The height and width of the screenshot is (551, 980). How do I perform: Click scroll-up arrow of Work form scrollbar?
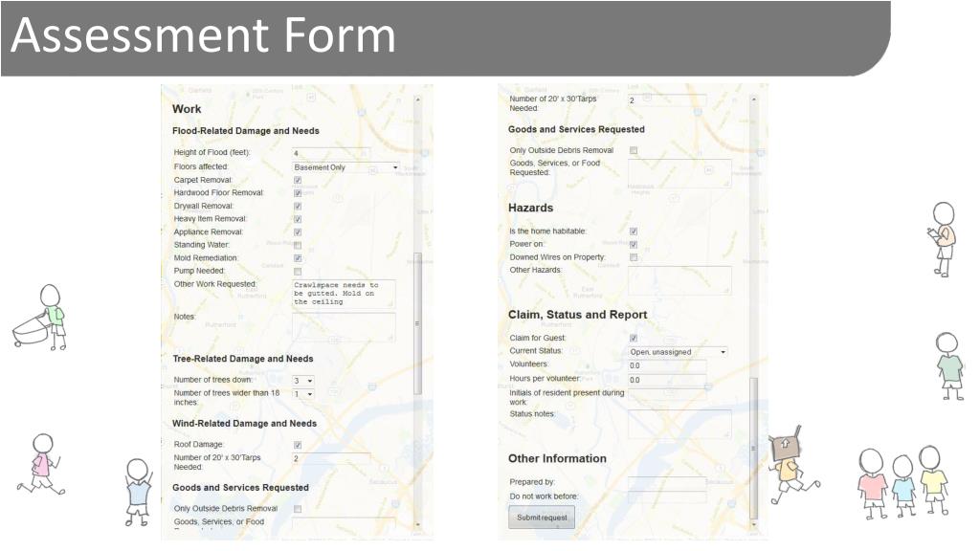(x=418, y=99)
